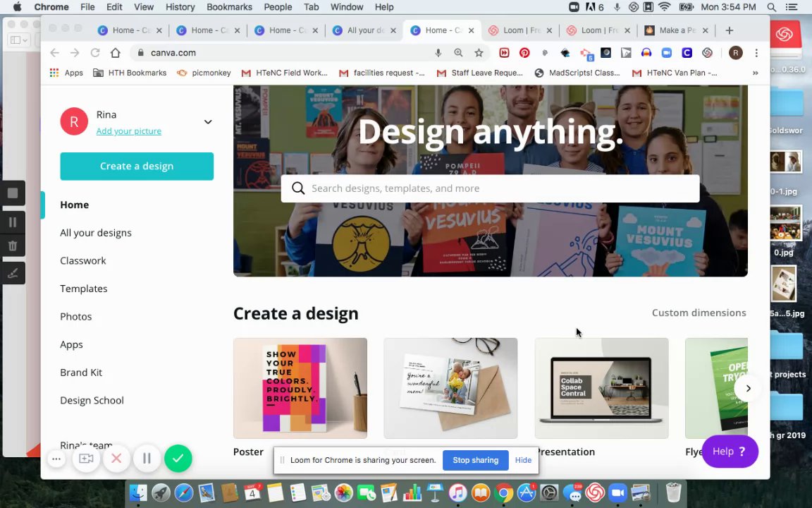Expand Rina account dropdown chevron
Screen dimensions: 812x508
click(208, 122)
